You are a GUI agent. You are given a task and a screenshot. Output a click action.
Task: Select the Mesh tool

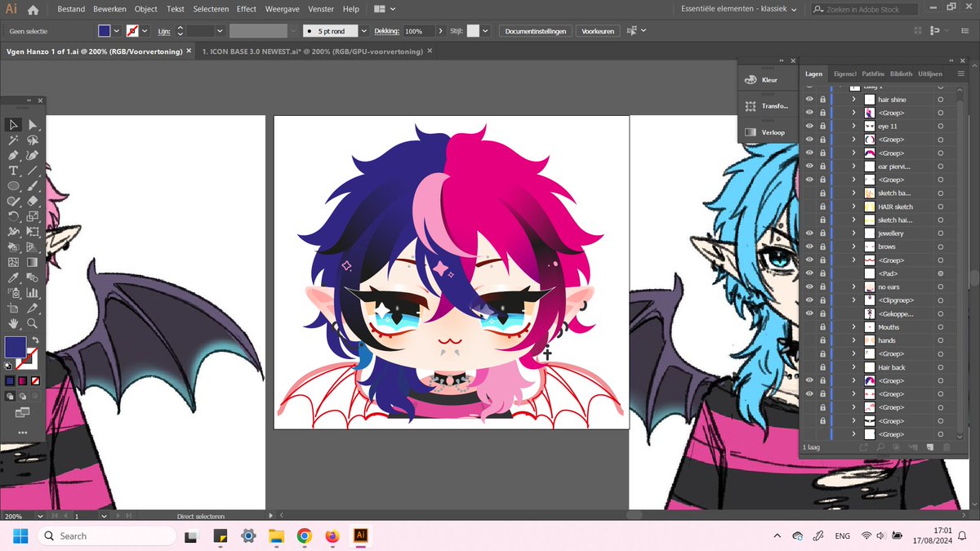point(13,262)
